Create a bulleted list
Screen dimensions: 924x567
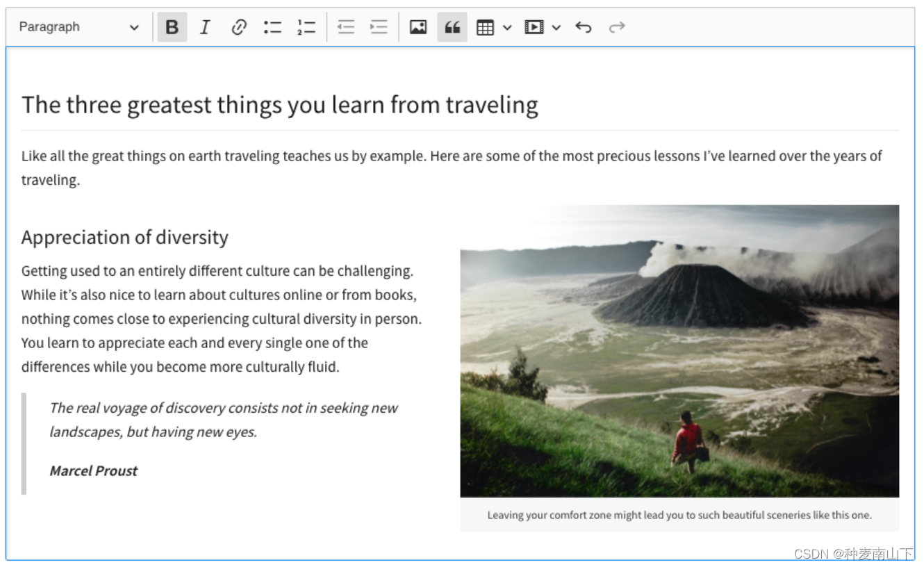click(272, 27)
